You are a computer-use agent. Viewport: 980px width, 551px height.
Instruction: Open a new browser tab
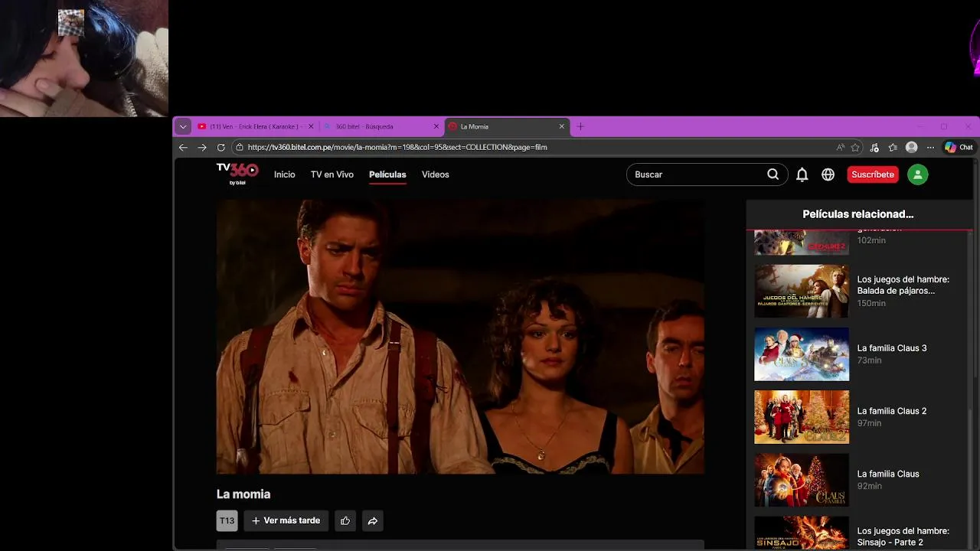pyautogui.click(x=580, y=126)
